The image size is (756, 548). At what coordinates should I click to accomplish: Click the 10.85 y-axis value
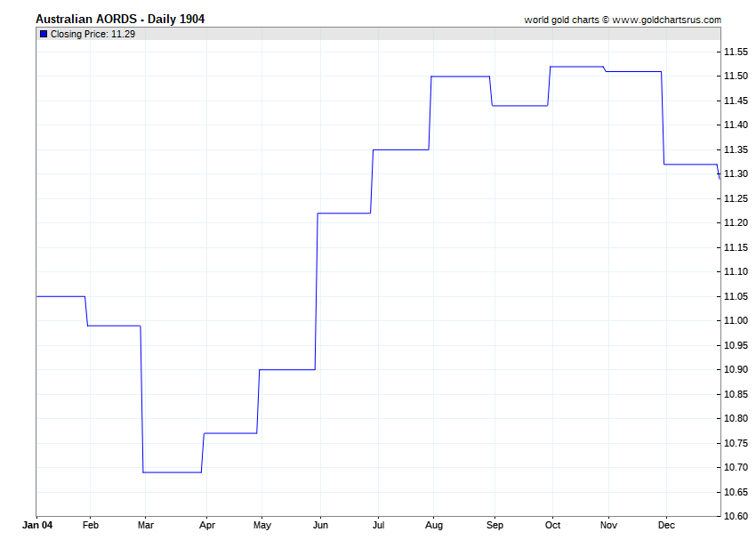[736, 394]
